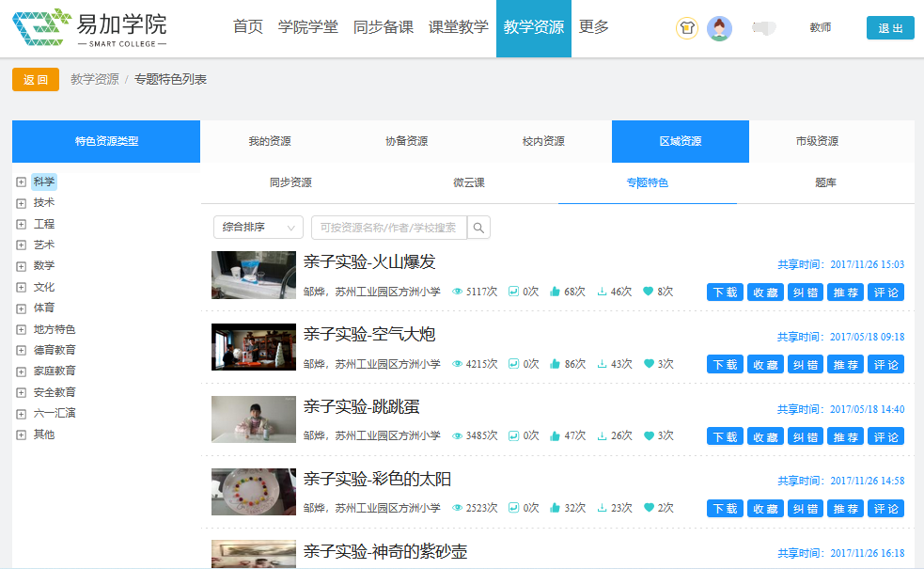Click comment count icon for 亲子实验-彩色的太阳
Screen dimensions: 924x569
point(513,508)
